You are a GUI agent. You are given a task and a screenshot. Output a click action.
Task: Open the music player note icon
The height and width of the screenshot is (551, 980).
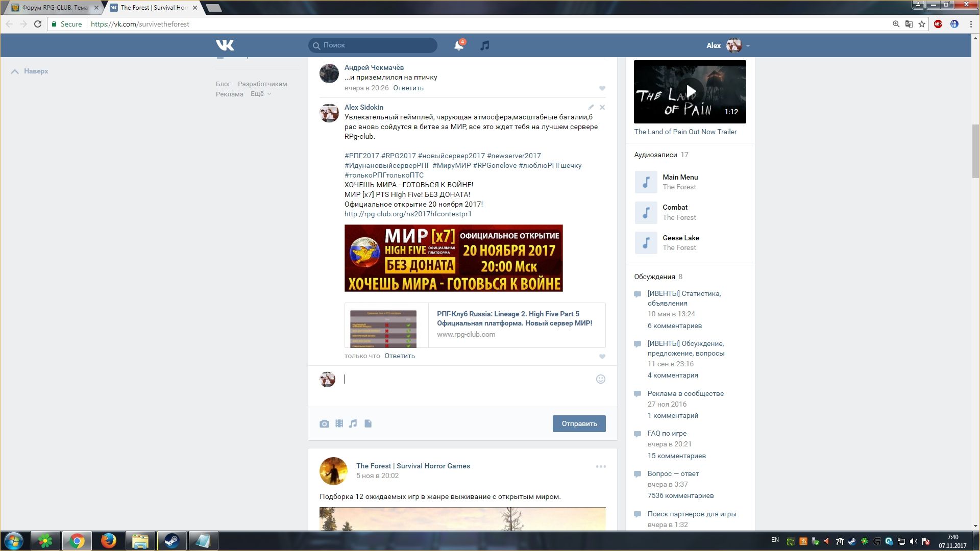[484, 45]
